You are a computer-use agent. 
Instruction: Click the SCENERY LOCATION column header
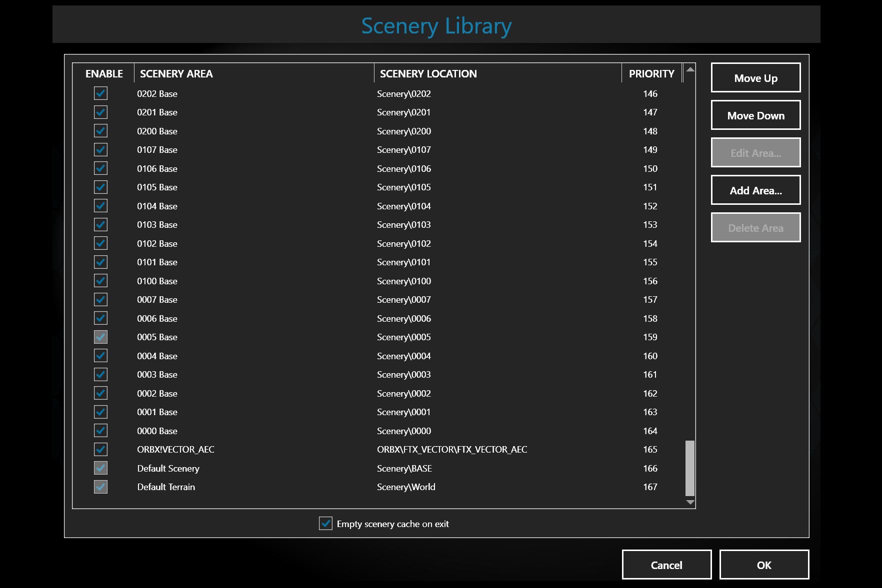[428, 73]
